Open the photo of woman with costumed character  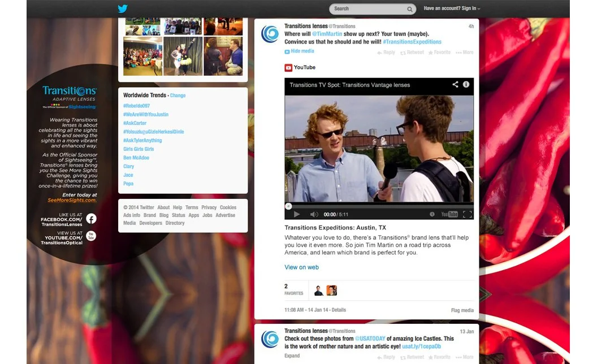point(183,56)
